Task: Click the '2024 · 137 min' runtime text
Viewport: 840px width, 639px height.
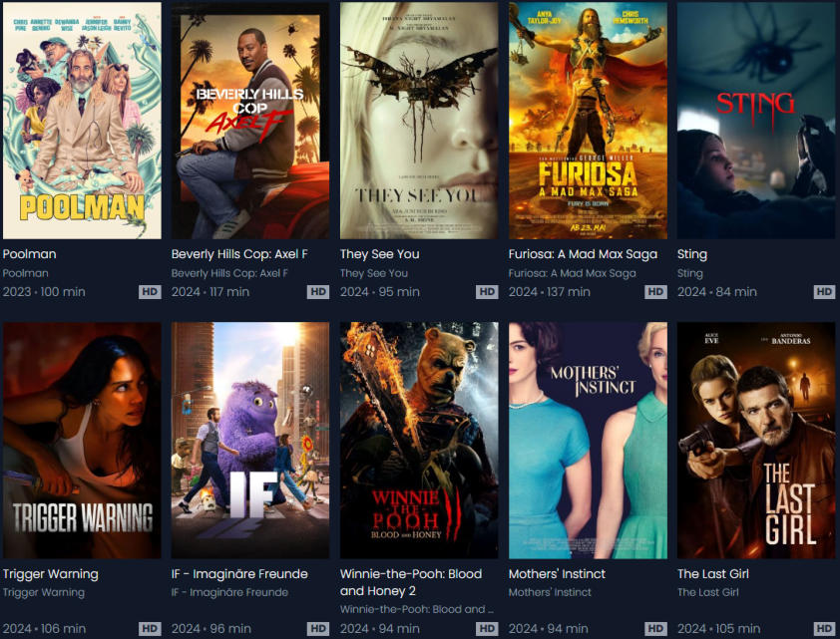Action: tap(550, 292)
